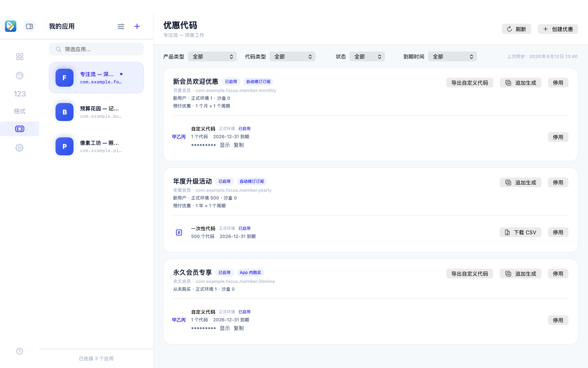Export custom codes for 新会员欢迎优惠
The image size is (588, 368).
tap(470, 83)
